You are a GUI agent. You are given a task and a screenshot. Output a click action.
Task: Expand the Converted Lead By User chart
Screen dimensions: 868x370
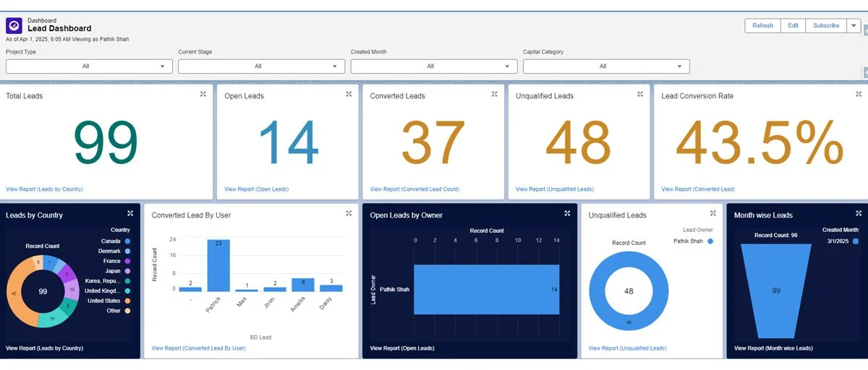[349, 213]
